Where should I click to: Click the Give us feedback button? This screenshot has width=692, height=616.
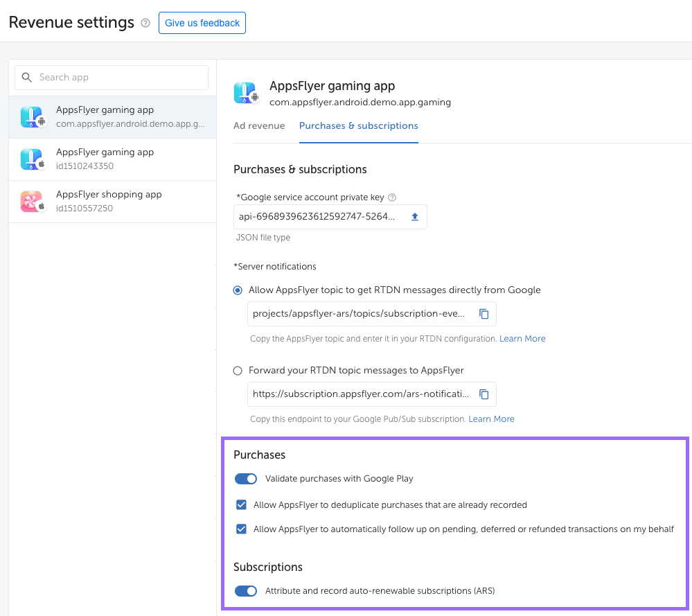coord(202,23)
